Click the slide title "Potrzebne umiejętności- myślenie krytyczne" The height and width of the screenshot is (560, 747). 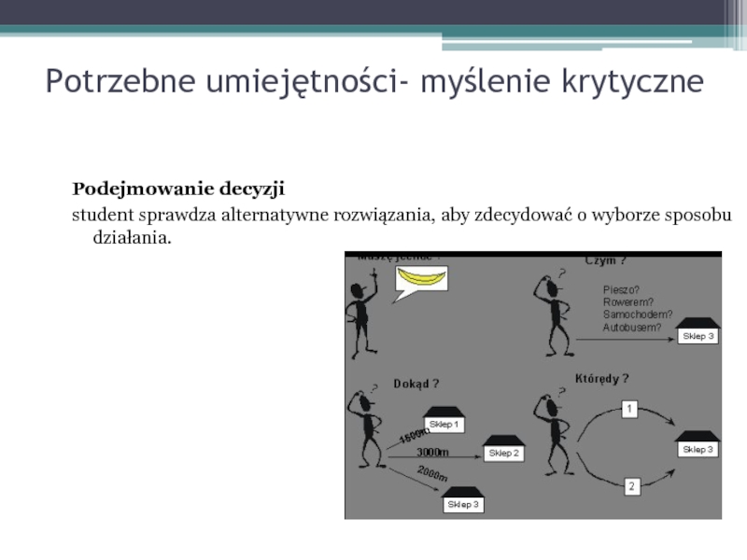click(x=374, y=81)
